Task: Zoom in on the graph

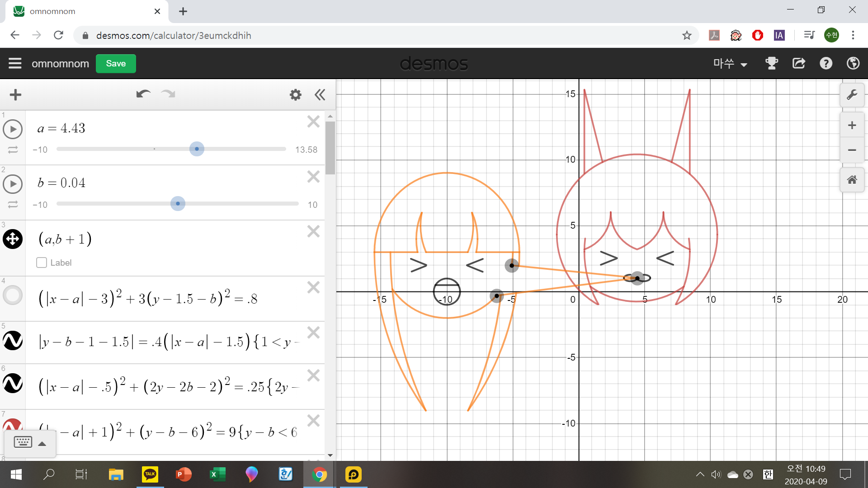Action: pyautogui.click(x=852, y=126)
